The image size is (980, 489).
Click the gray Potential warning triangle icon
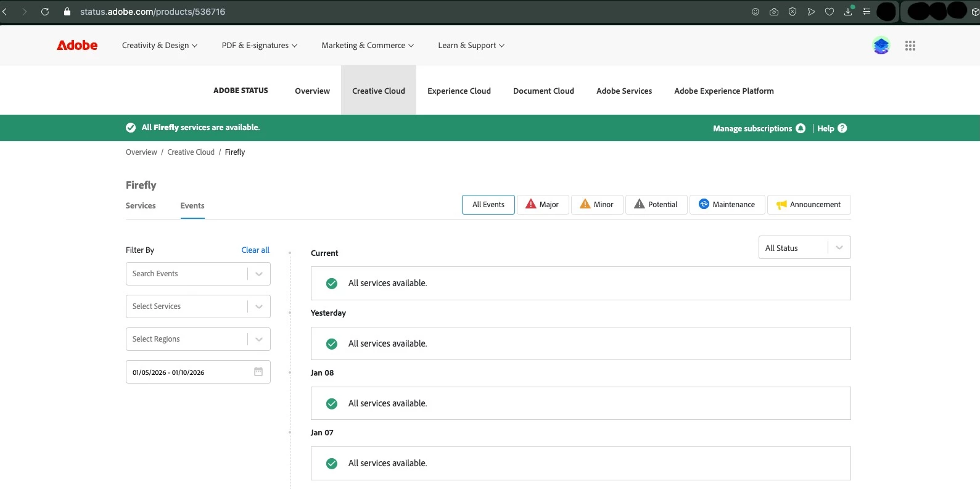pyautogui.click(x=640, y=204)
